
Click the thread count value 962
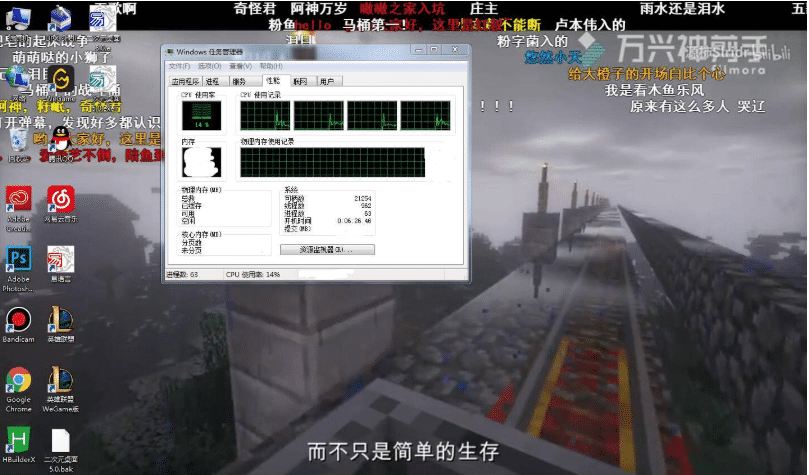coord(366,205)
